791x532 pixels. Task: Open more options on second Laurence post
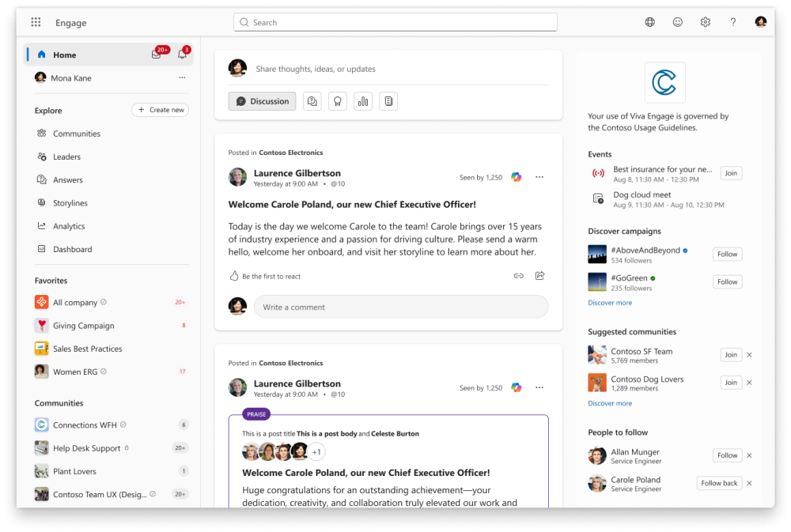click(x=539, y=387)
